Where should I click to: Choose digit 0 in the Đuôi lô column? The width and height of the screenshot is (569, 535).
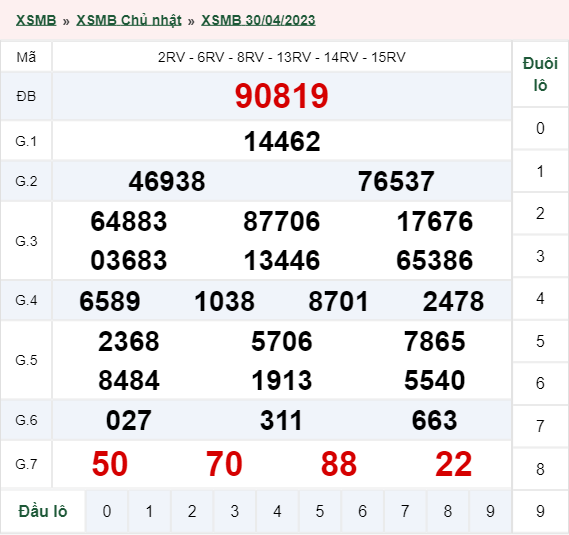pyautogui.click(x=540, y=128)
